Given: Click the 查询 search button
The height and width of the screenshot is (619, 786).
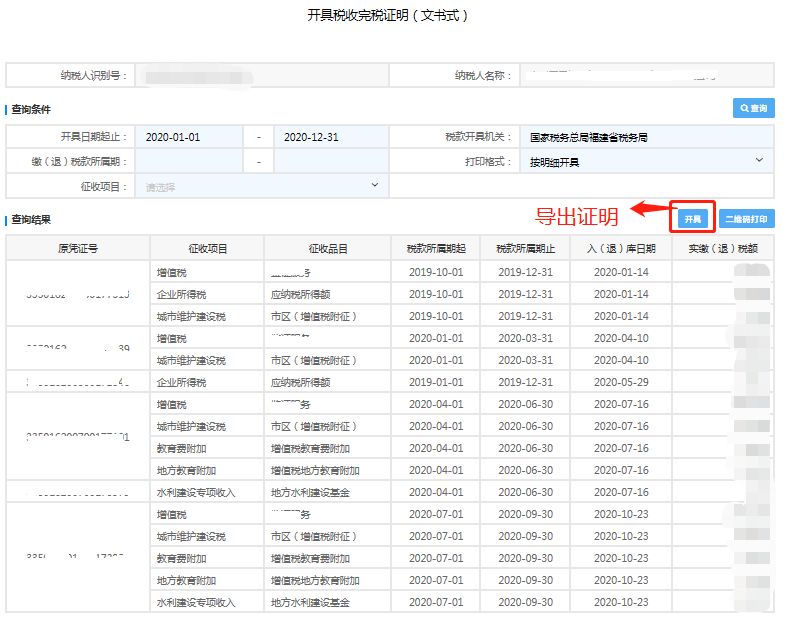Looking at the screenshot, I should click(x=753, y=108).
